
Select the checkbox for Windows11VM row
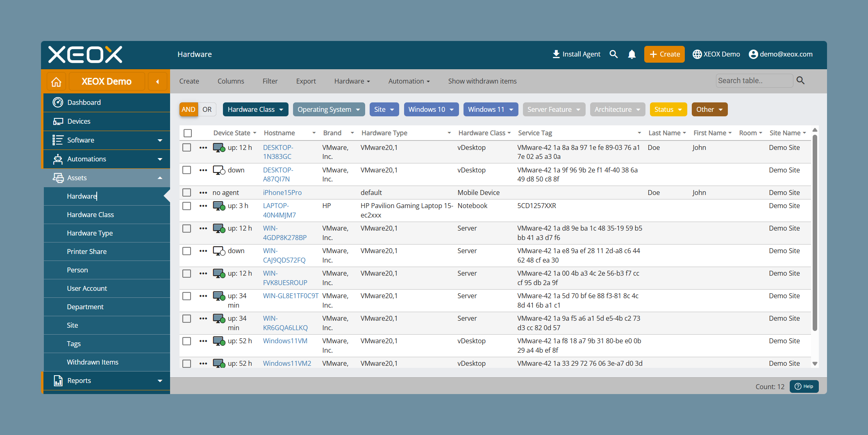187,341
